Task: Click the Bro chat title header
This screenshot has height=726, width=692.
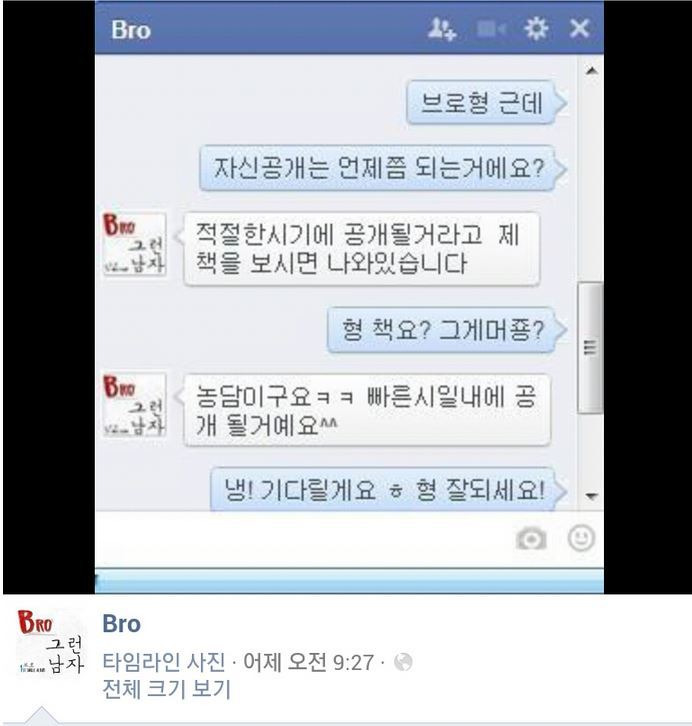Action: coord(131,30)
